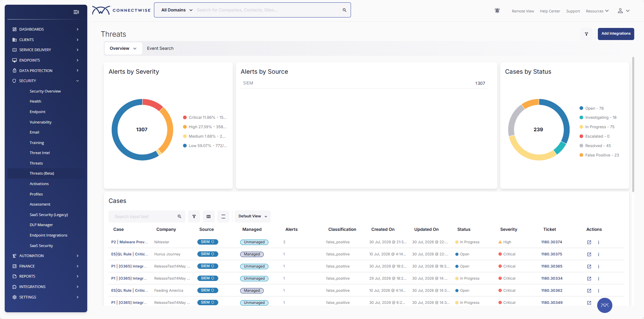Change row density icon in Cases
The height and width of the screenshot is (319, 644).
point(223,216)
